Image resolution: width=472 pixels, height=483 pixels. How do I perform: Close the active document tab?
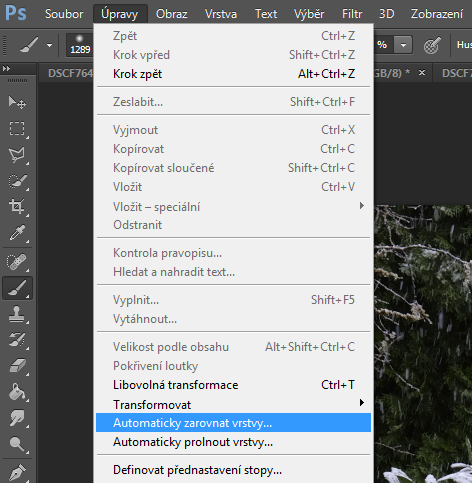click(x=422, y=72)
